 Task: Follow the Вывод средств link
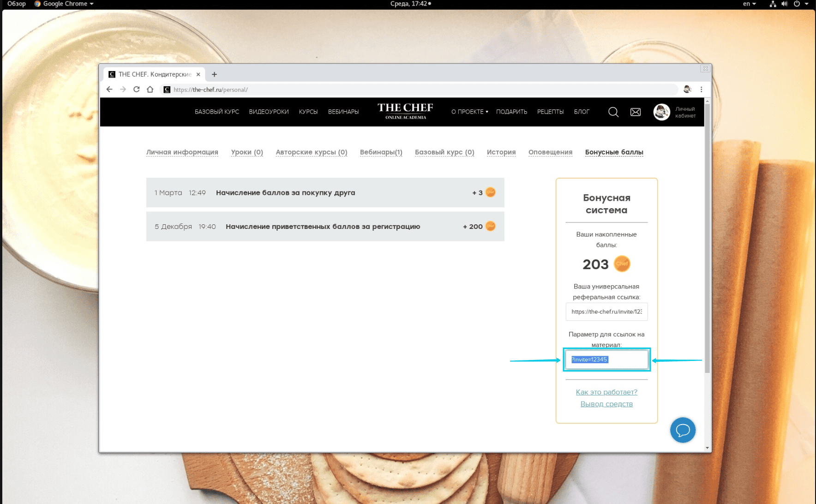[x=606, y=404]
